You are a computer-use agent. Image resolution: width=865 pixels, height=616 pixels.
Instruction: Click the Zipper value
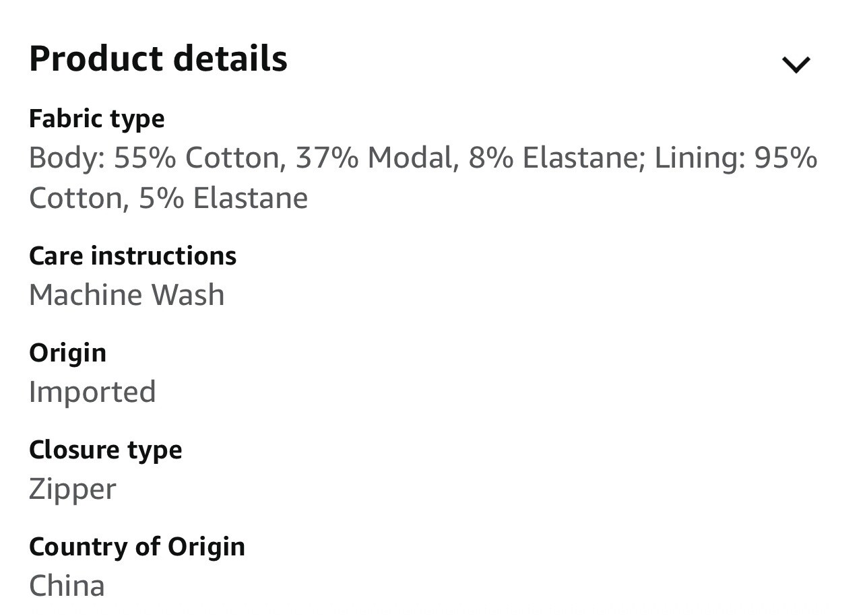(73, 490)
